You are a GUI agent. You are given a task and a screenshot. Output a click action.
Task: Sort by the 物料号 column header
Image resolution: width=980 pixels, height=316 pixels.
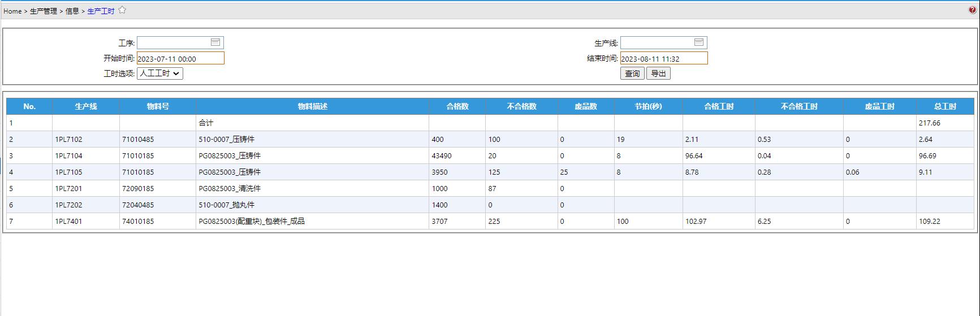tap(158, 106)
